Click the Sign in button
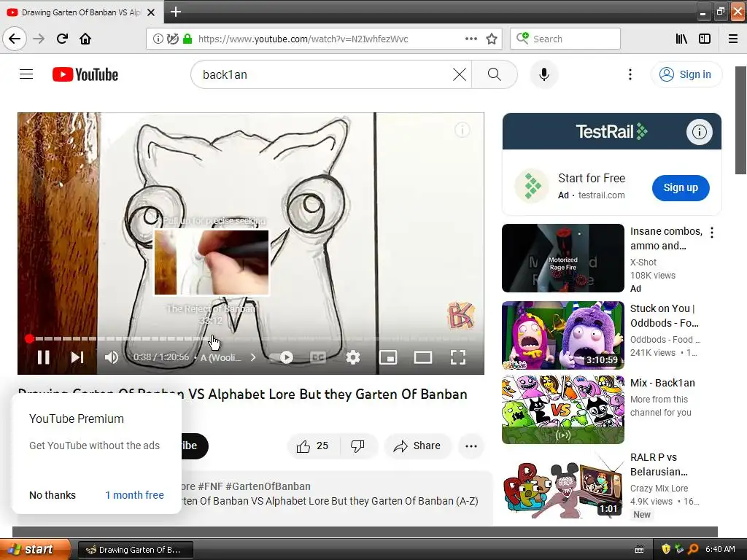Screen dimensions: 747x560 [x=686, y=74]
